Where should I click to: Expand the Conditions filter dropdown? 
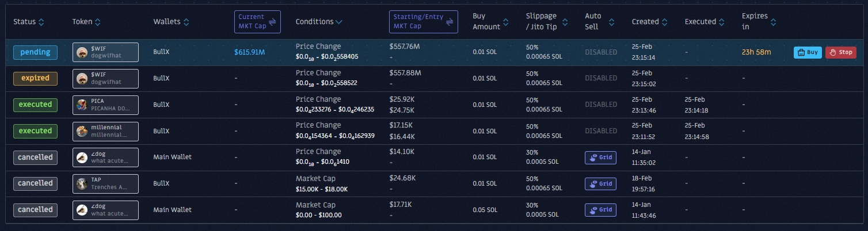pyautogui.click(x=338, y=22)
